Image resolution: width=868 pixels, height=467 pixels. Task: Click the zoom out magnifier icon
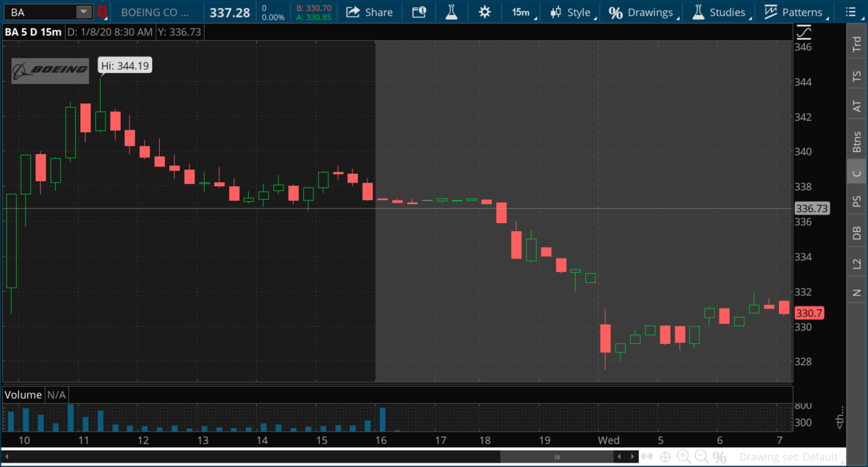(701, 457)
